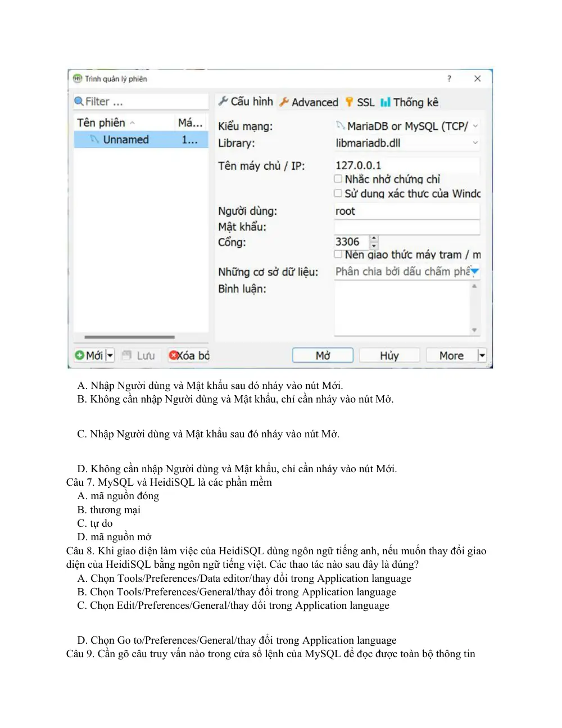562x728 pixels.
Task: Click the green plus Mới icon
Action: (x=79, y=355)
